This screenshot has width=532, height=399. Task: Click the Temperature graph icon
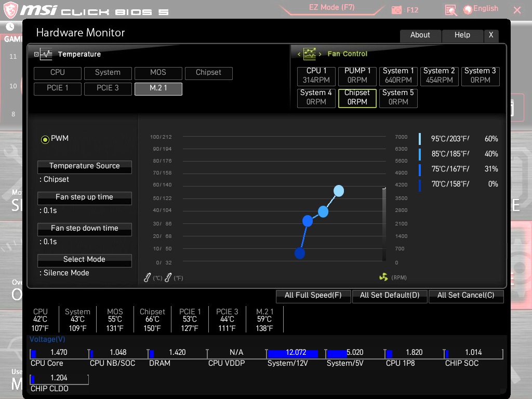(46, 54)
